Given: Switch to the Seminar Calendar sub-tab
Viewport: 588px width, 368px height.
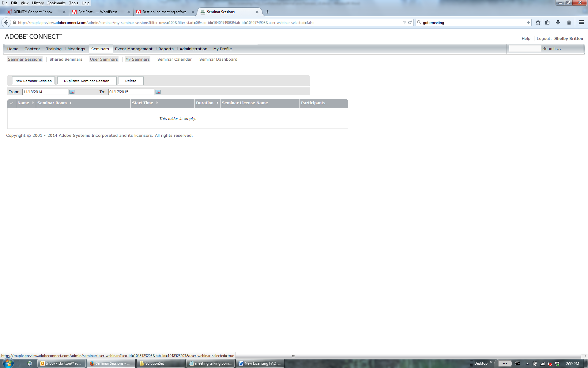Looking at the screenshot, I should click(174, 59).
